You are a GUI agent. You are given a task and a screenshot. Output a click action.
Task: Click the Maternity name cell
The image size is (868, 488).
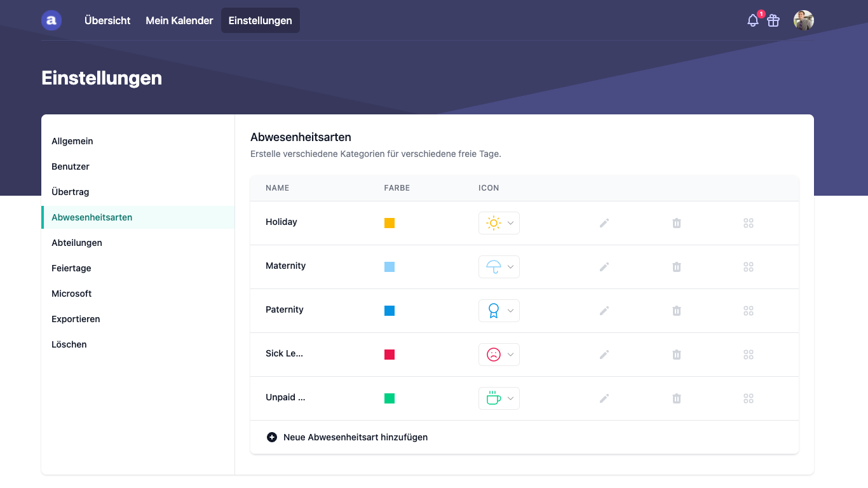[x=286, y=266]
